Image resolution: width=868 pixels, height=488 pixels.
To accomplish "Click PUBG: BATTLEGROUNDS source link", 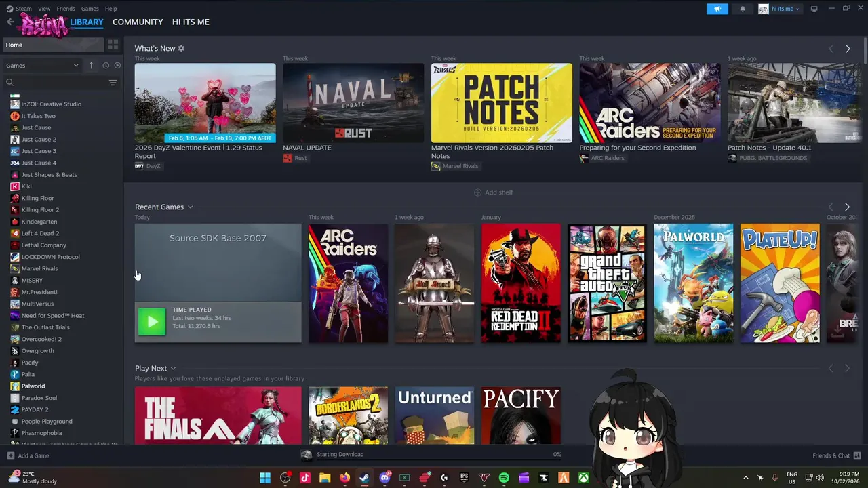I will (x=768, y=158).
